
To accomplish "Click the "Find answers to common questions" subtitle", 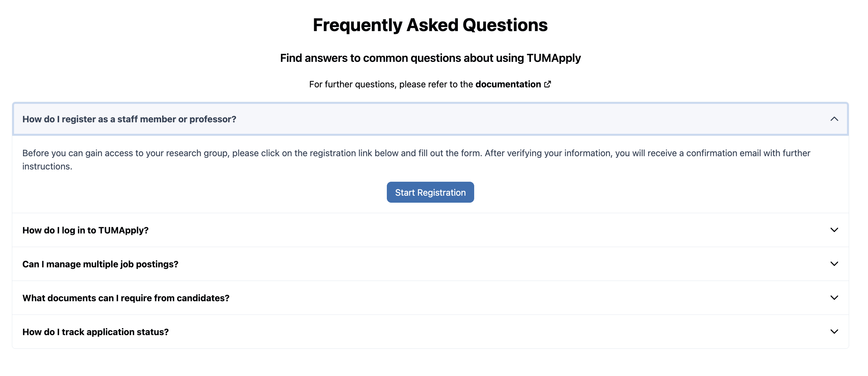I will [430, 58].
